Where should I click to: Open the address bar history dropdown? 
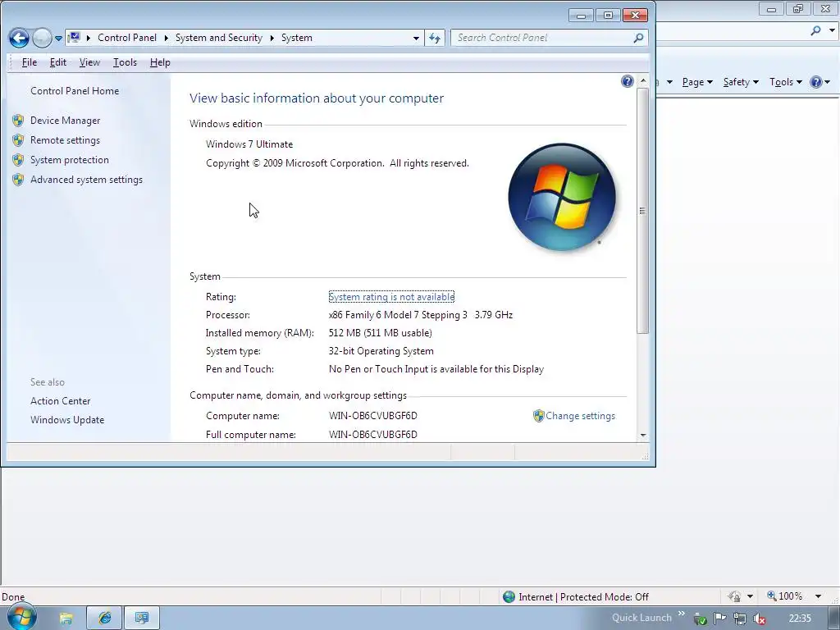pyautogui.click(x=416, y=38)
